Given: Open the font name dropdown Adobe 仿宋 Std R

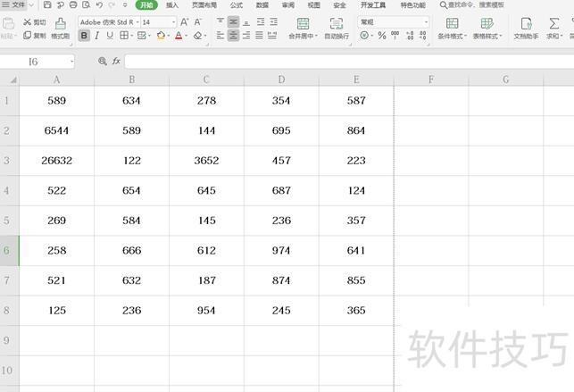Looking at the screenshot, I should tap(137, 22).
